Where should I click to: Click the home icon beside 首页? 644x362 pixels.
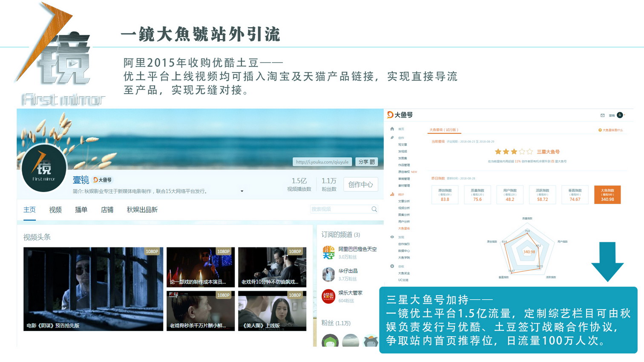tap(392, 129)
